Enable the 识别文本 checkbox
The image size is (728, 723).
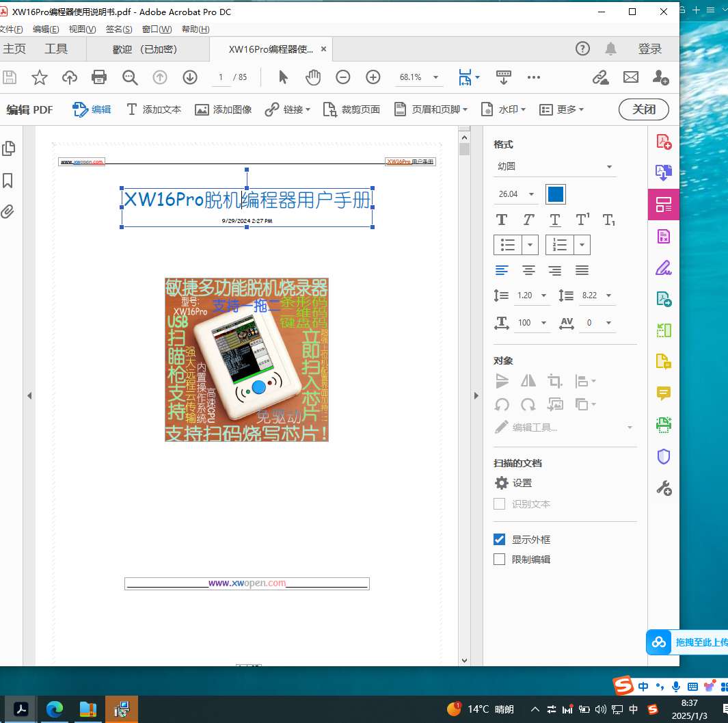pos(499,504)
